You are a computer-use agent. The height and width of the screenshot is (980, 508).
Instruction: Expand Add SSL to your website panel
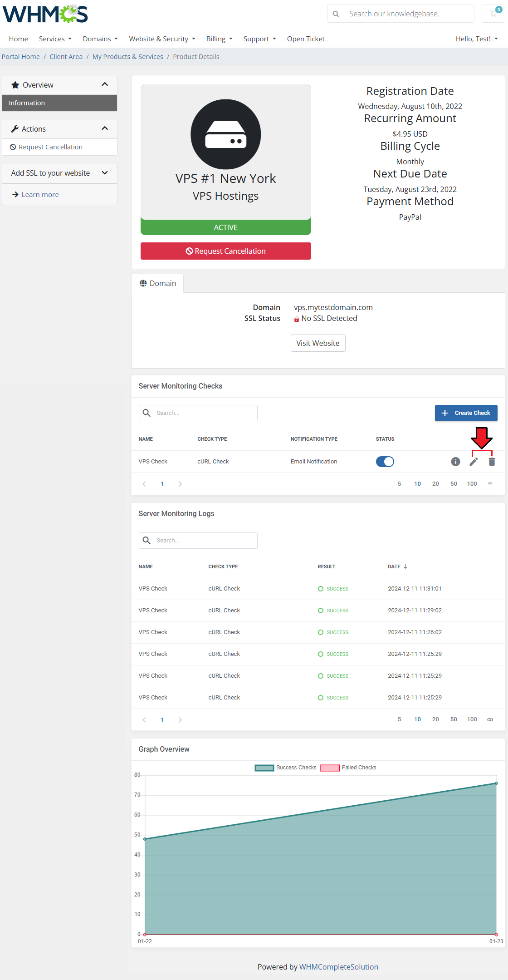(x=105, y=173)
